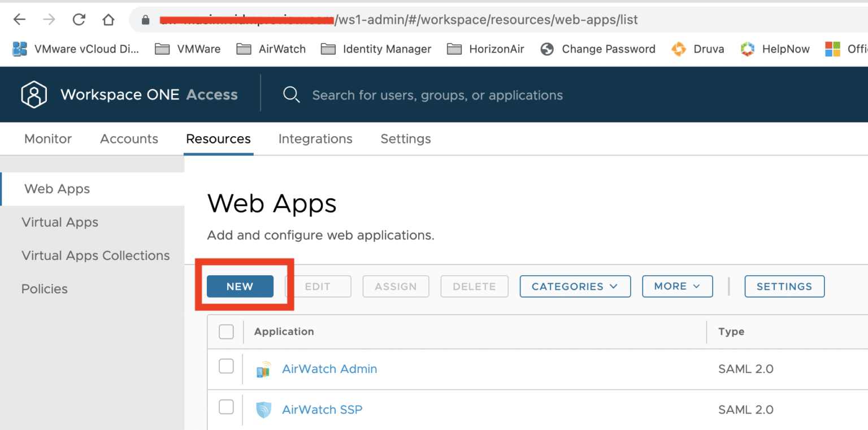868x430 pixels.
Task: Click the AirWatch Admin application icon
Action: (263, 368)
